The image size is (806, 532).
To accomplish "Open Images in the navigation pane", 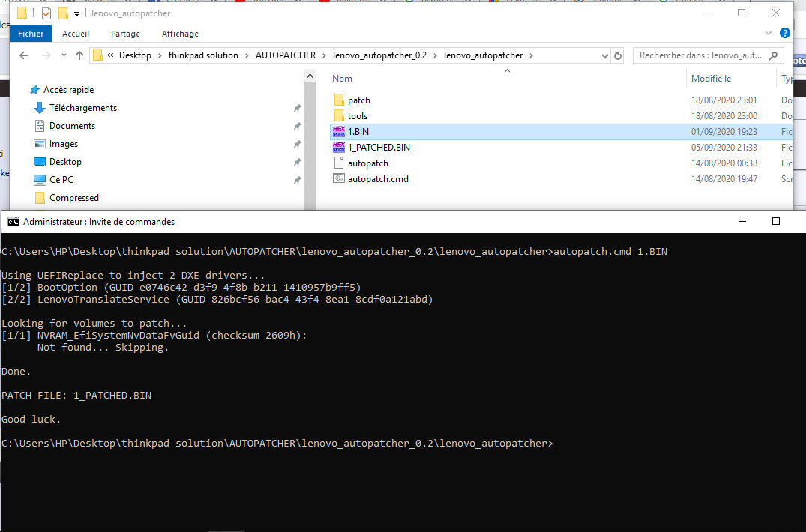I will 63,144.
